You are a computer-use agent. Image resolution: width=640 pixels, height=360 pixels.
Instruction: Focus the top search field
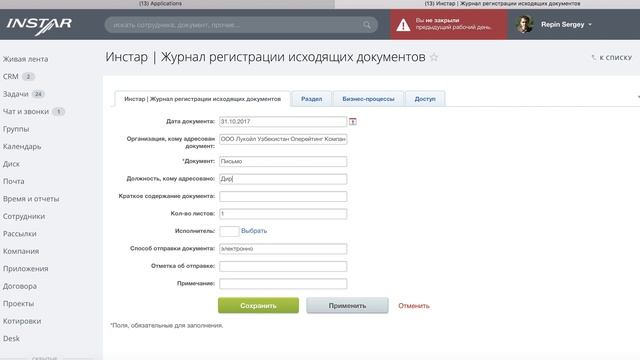tap(241, 25)
